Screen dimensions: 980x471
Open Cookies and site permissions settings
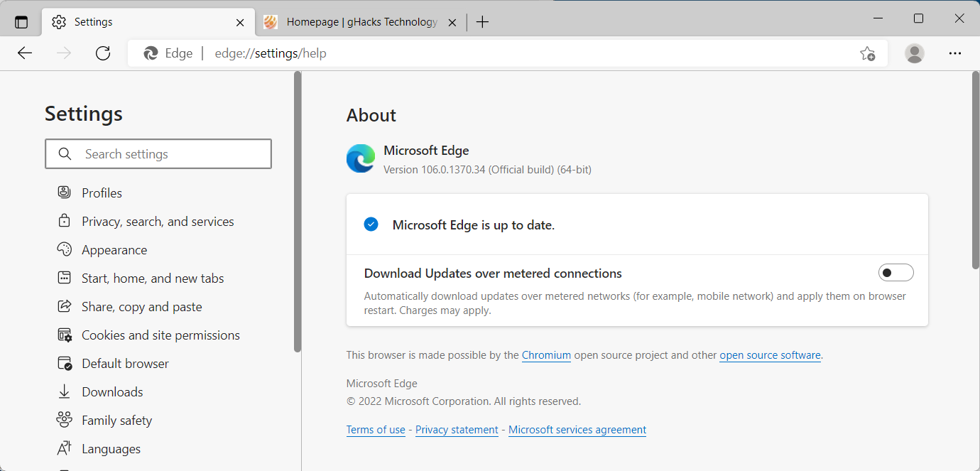160,335
